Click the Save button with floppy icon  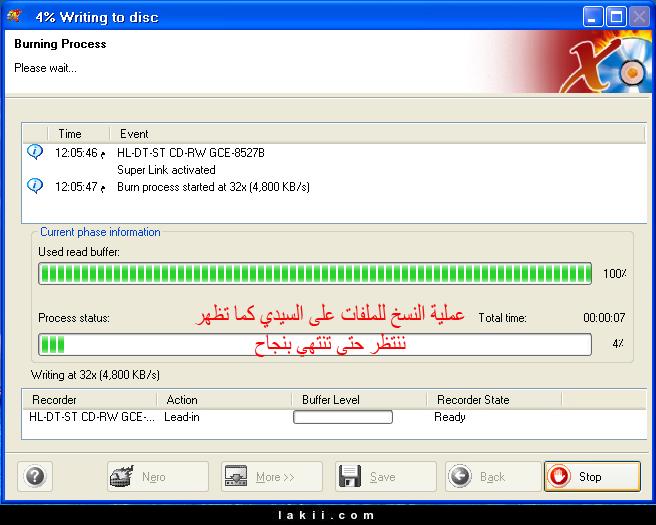[x=385, y=476]
